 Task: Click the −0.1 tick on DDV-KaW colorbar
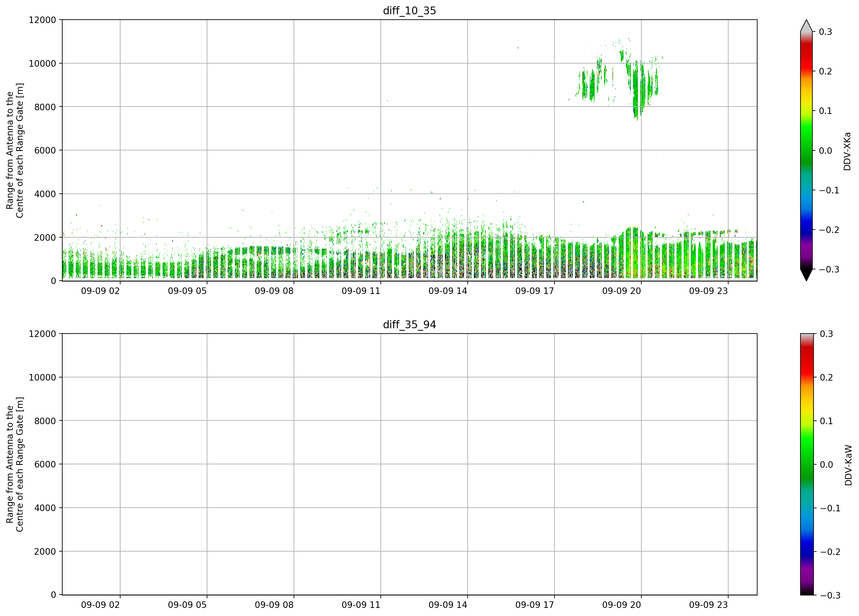click(830, 509)
